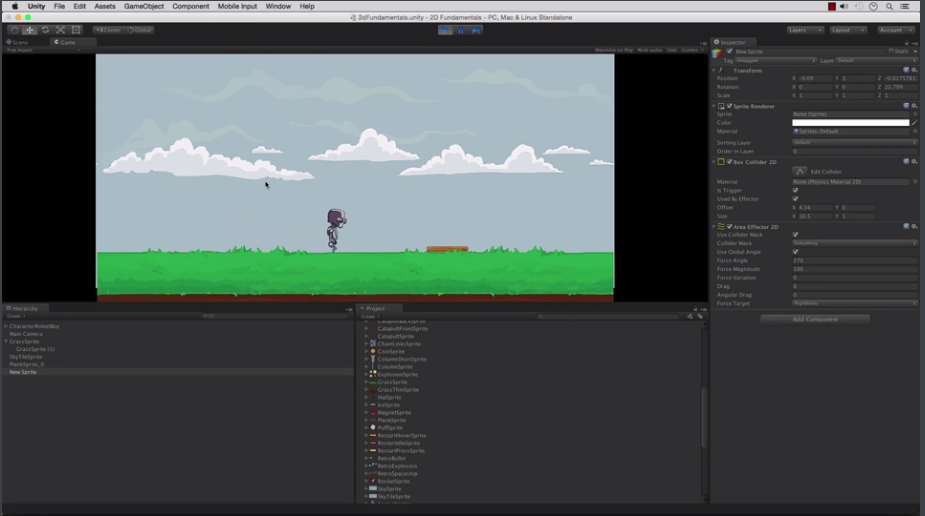Open the Layout dropdown
This screenshot has height=516, width=925.
coord(848,30)
